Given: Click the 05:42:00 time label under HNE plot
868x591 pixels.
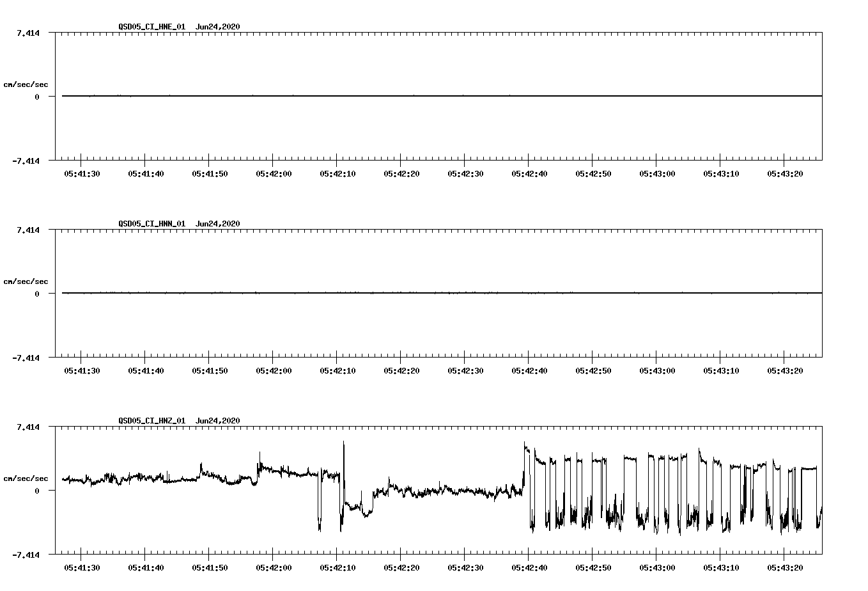Looking at the screenshot, I should (274, 174).
